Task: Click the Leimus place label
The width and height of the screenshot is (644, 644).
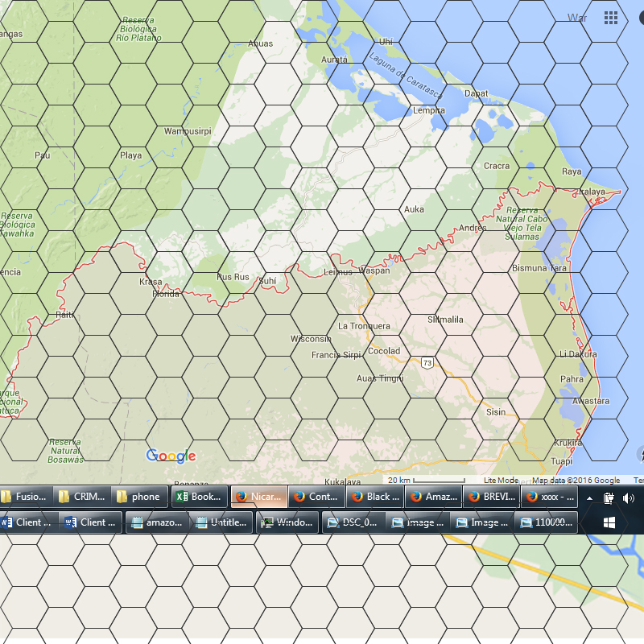Action: point(337,272)
